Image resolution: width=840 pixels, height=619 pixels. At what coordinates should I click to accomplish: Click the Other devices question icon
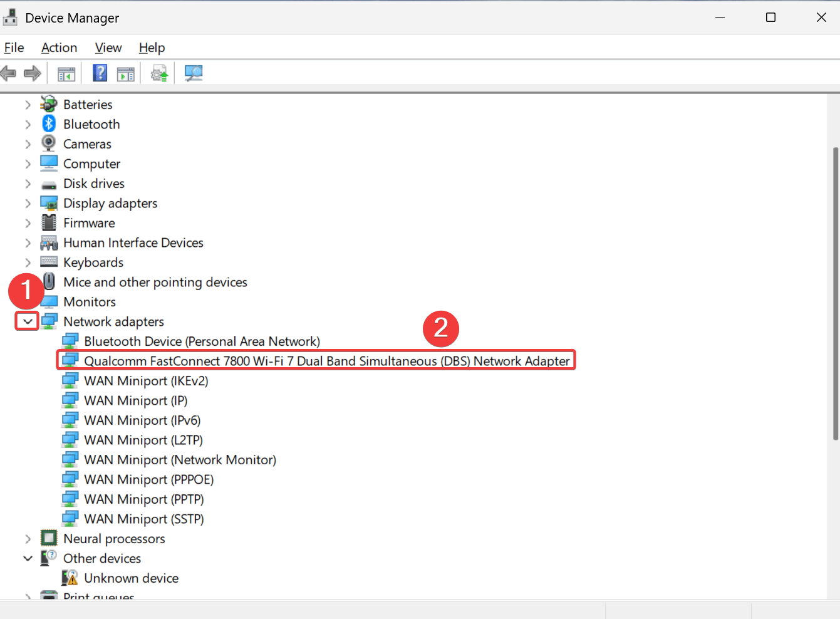click(x=49, y=558)
